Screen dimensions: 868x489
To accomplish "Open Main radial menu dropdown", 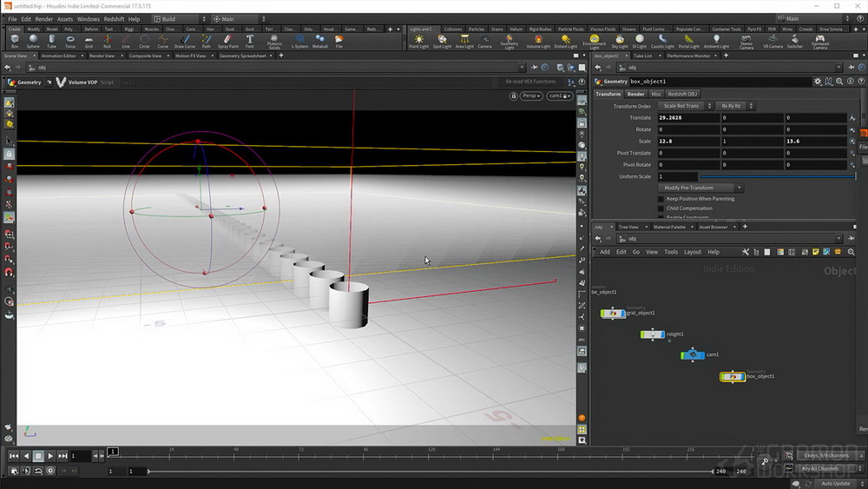I will 239,19.
